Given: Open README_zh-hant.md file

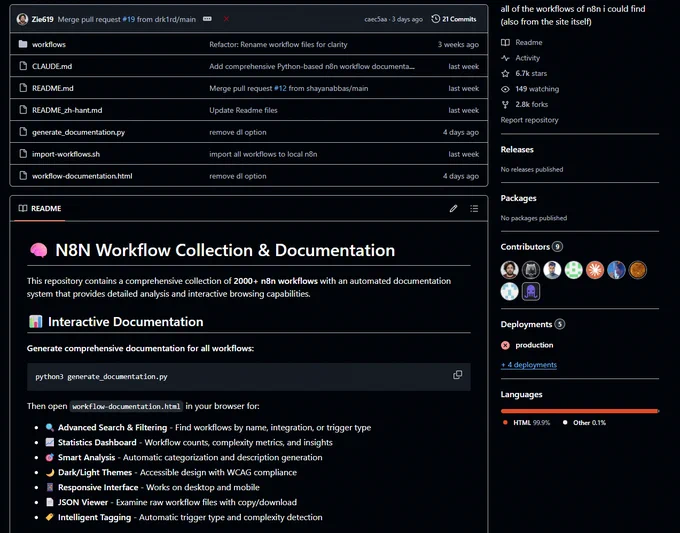Looking at the screenshot, I should tap(67, 110).
